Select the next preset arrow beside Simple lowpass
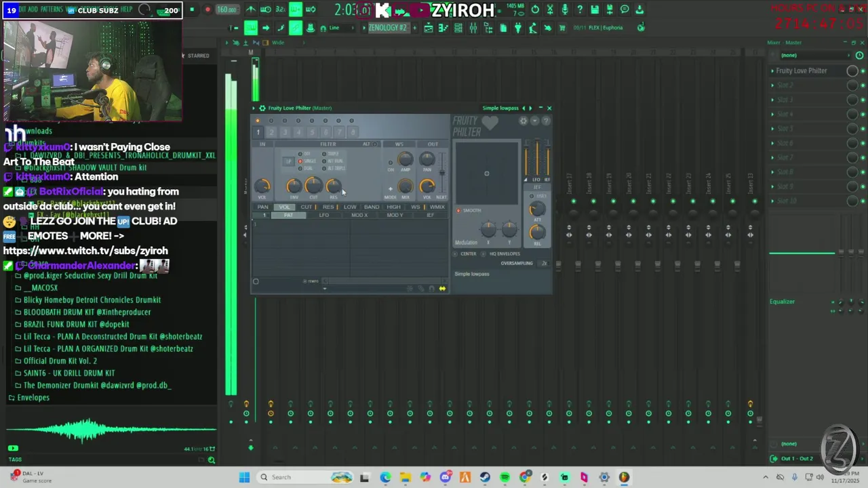Screen dimensions: 868x488 [x=530, y=108]
